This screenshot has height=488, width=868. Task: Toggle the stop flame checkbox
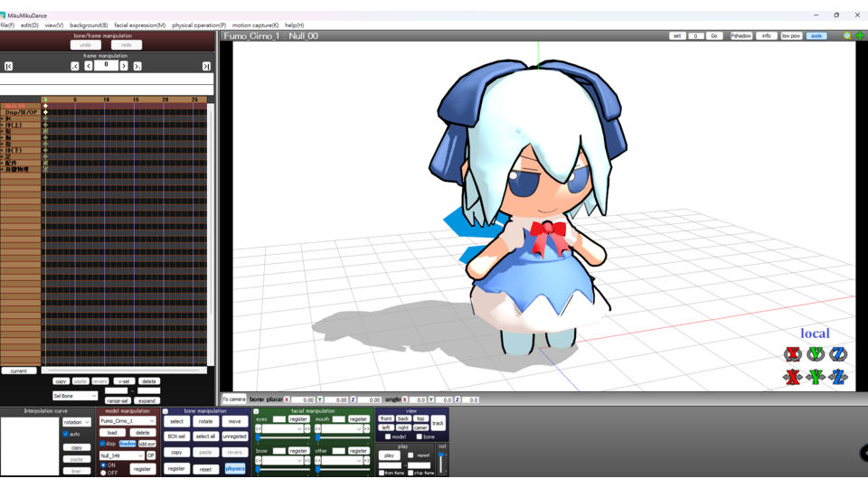pos(410,473)
